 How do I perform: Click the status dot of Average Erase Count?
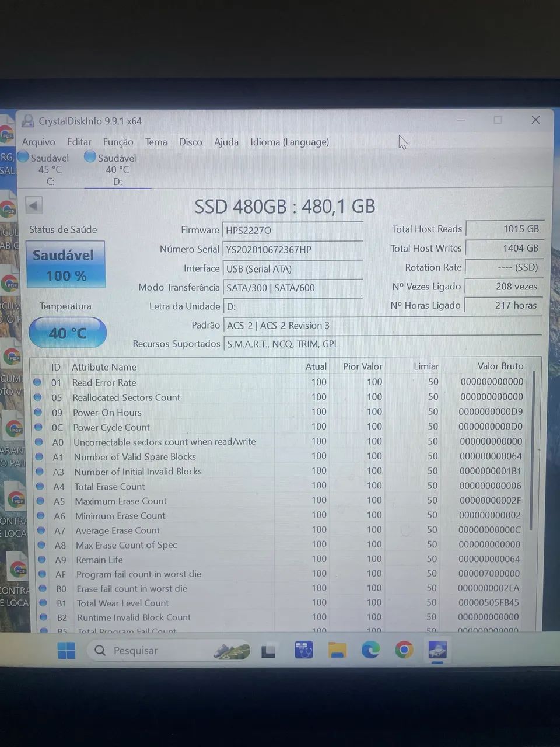click(41, 530)
